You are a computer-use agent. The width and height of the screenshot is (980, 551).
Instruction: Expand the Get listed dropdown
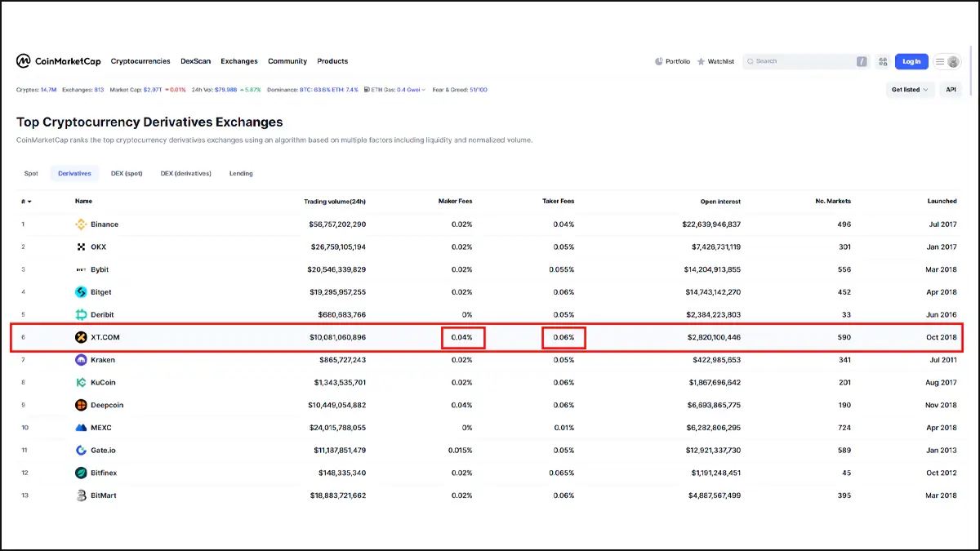click(x=910, y=90)
